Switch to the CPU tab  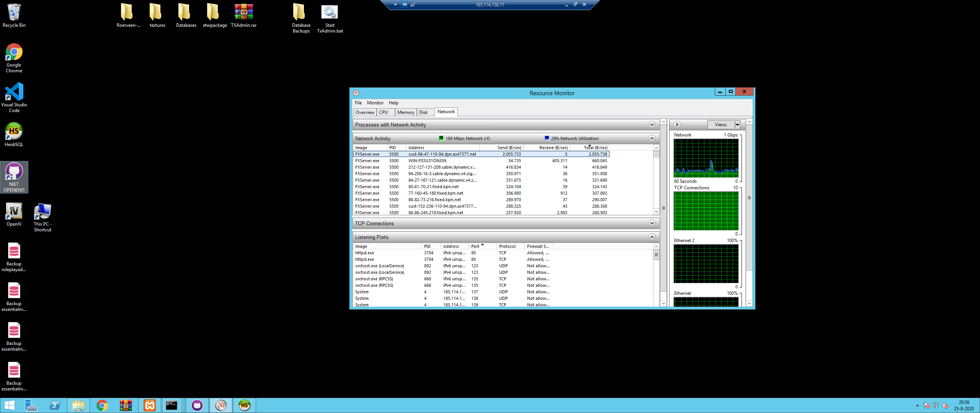click(x=383, y=112)
